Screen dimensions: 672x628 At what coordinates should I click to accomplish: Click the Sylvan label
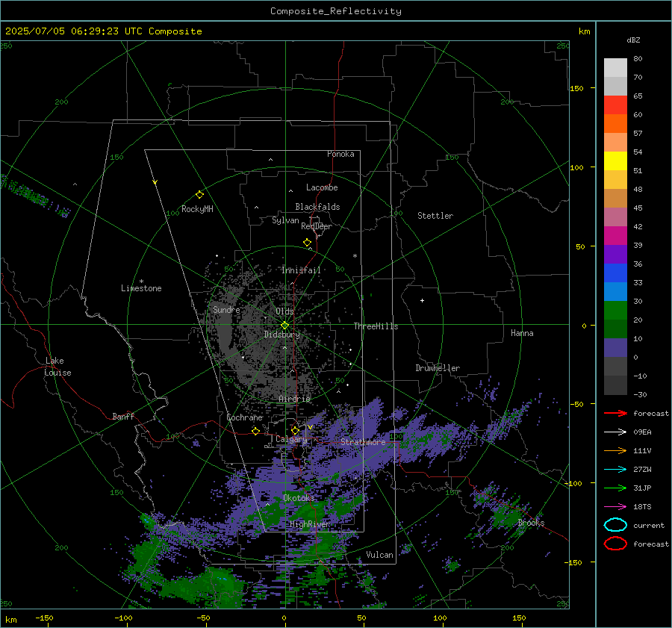coord(285,220)
